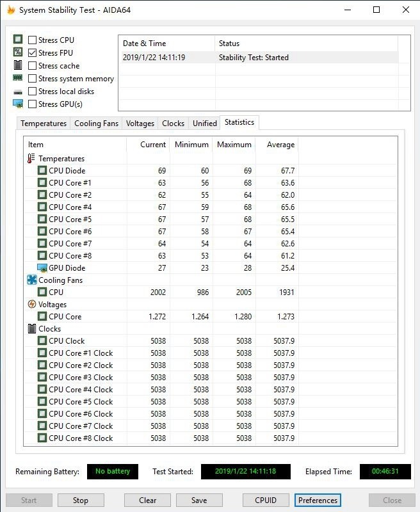Click the monitor icon beside Stress GPU(s)

(x=18, y=104)
